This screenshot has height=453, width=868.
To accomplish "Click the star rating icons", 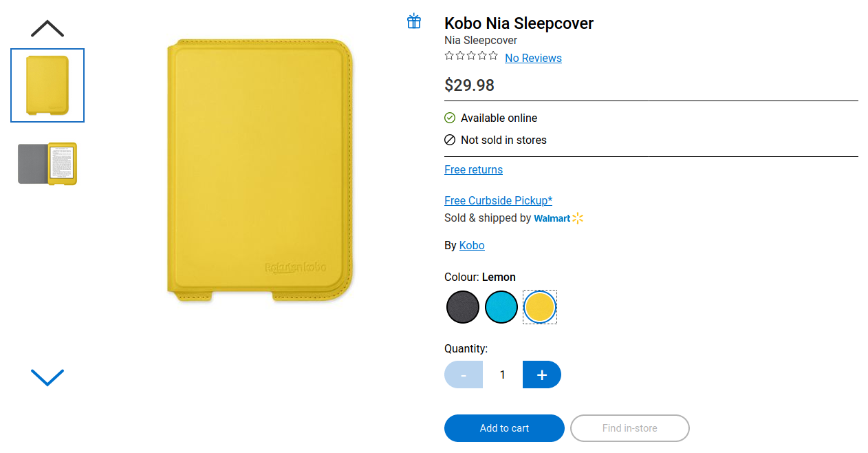I will (x=471, y=56).
